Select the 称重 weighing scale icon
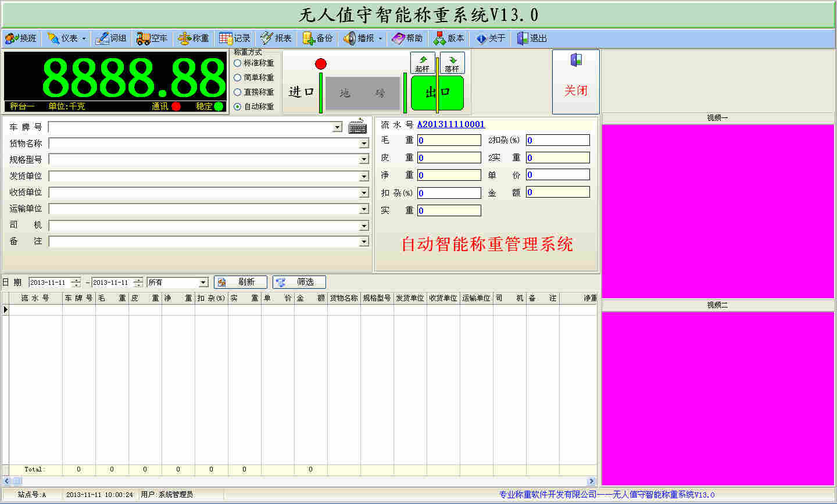Viewport: 837px width, 504px height. pos(185,38)
